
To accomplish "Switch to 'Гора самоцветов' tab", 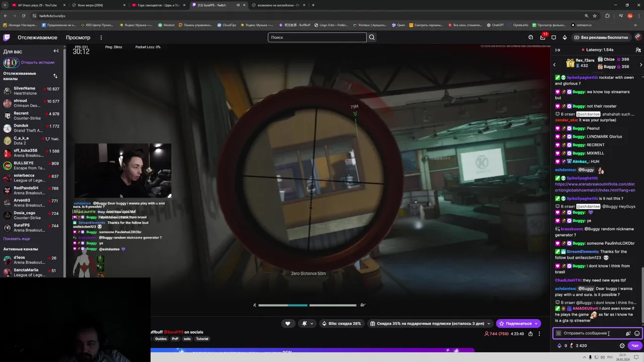I will click(158, 5).
